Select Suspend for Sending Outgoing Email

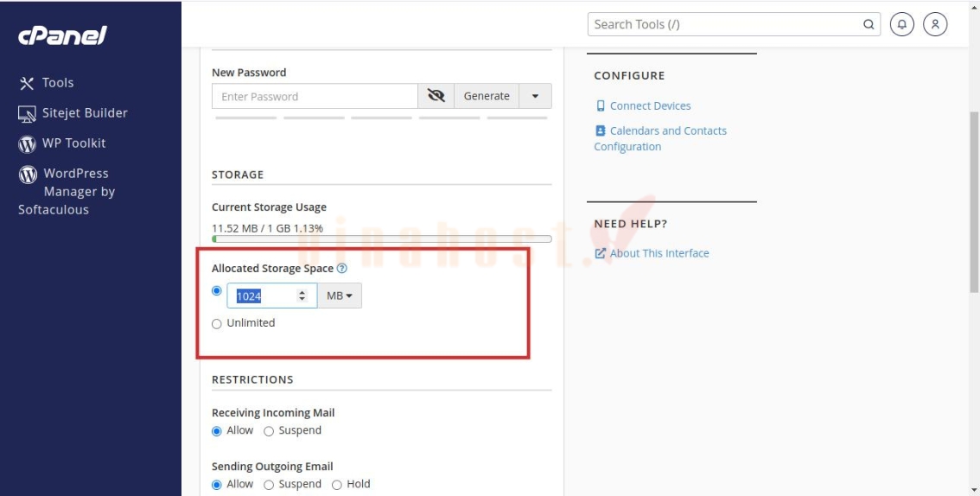(269, 485)
